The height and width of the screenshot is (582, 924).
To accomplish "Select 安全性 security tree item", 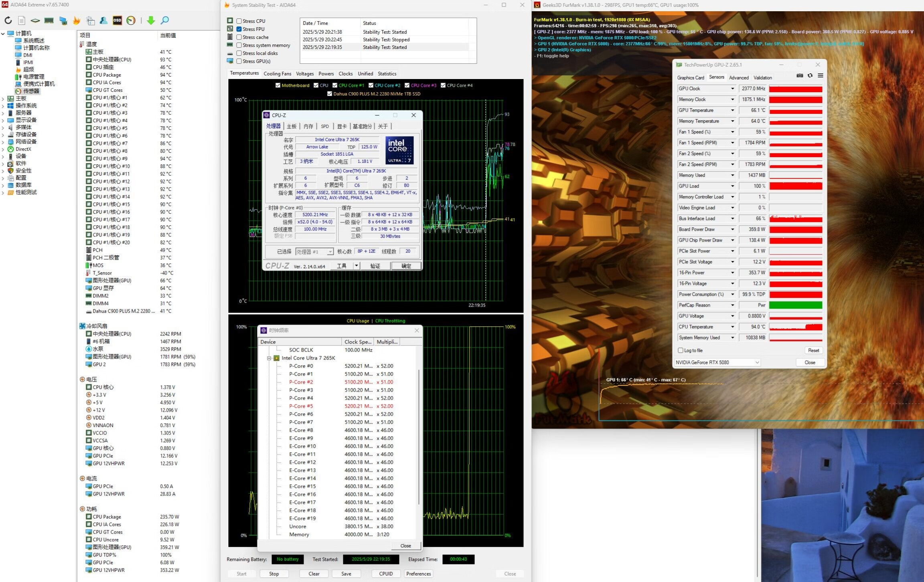I will pyautogui.click(x=23, y=170).
